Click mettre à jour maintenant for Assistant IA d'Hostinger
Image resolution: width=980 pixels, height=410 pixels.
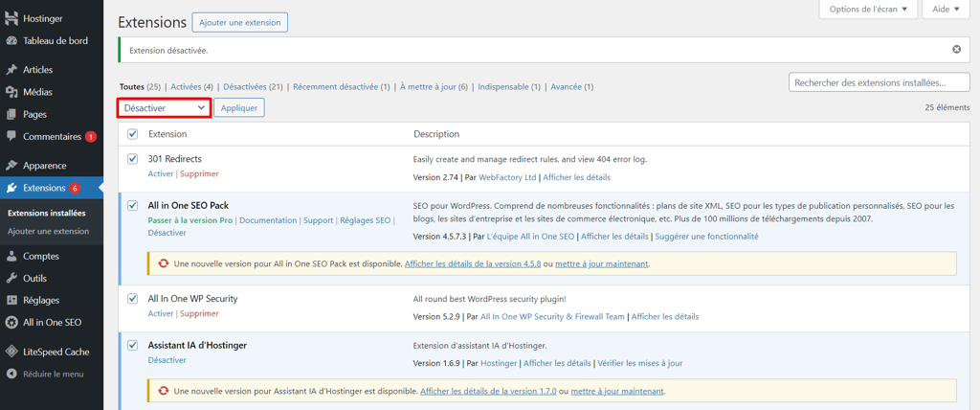pyautogui.click(x=617, y=391)
